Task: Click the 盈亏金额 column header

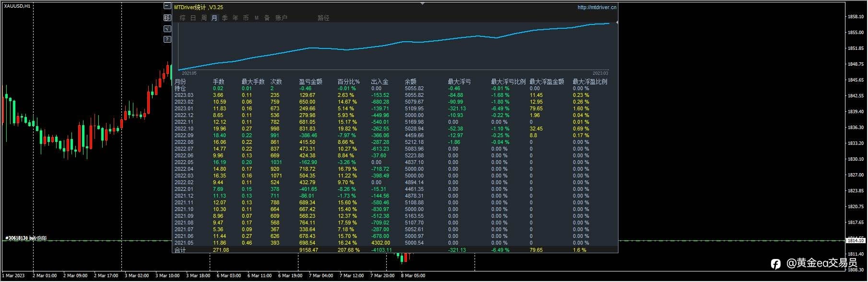Action: tap(310, 82)
